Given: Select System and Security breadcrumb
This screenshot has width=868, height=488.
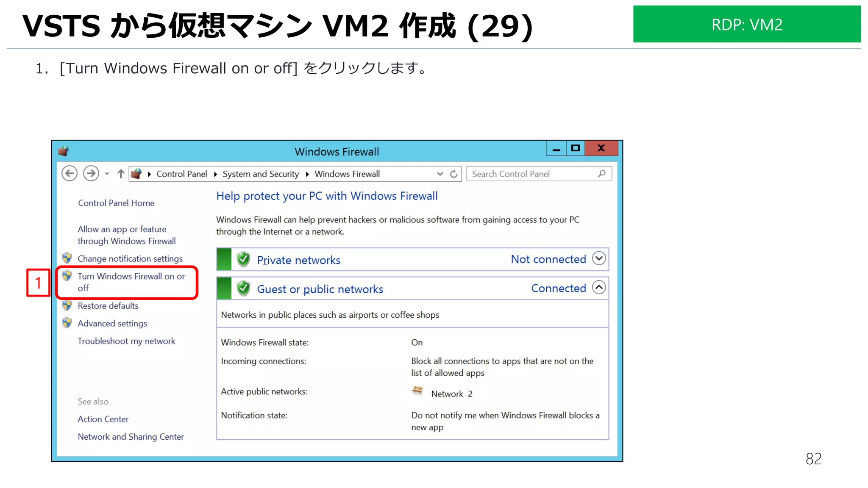Looking at the screenshot, I should 261,174.
